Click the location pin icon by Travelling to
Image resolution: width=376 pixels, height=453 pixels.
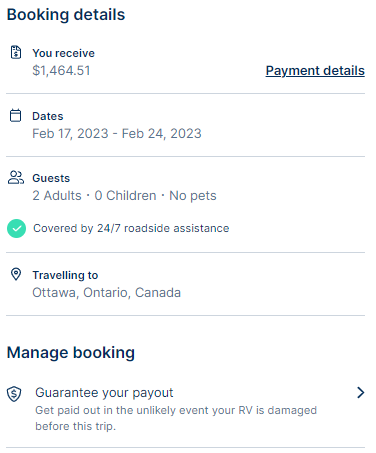[16, 274]
